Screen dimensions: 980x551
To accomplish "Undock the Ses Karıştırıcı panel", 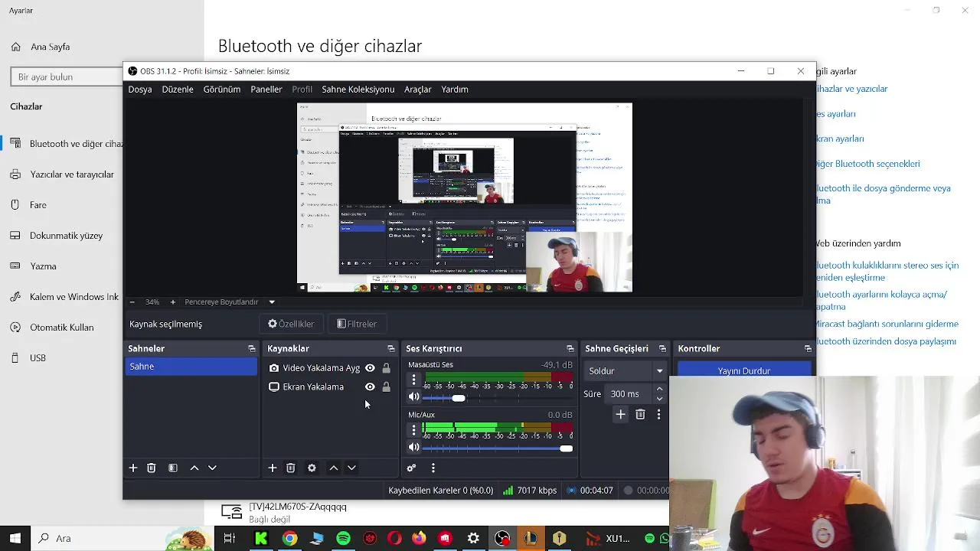I will tap(570, 348).
